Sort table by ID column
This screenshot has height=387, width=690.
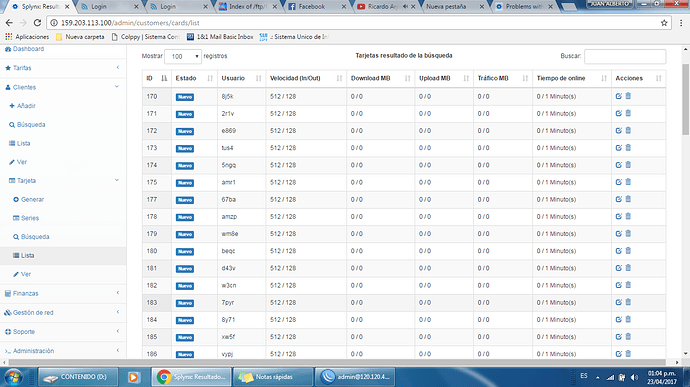156,78
